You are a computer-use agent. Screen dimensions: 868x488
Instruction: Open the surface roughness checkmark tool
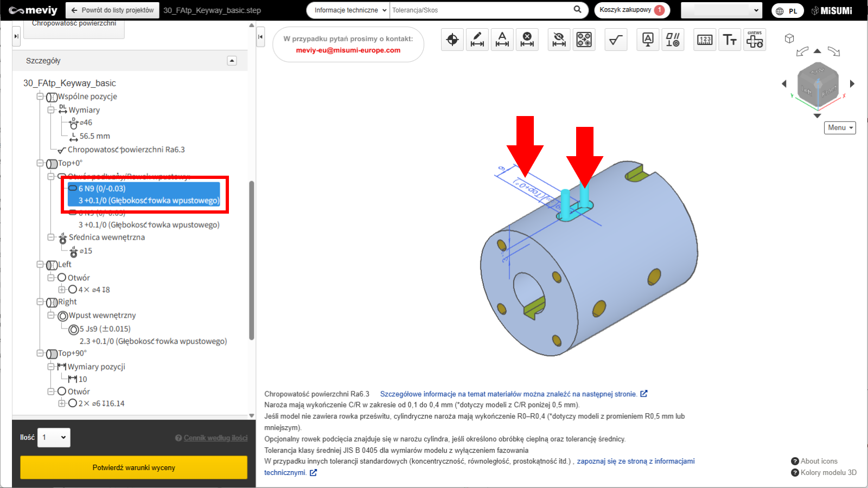[x=616, y=40]
